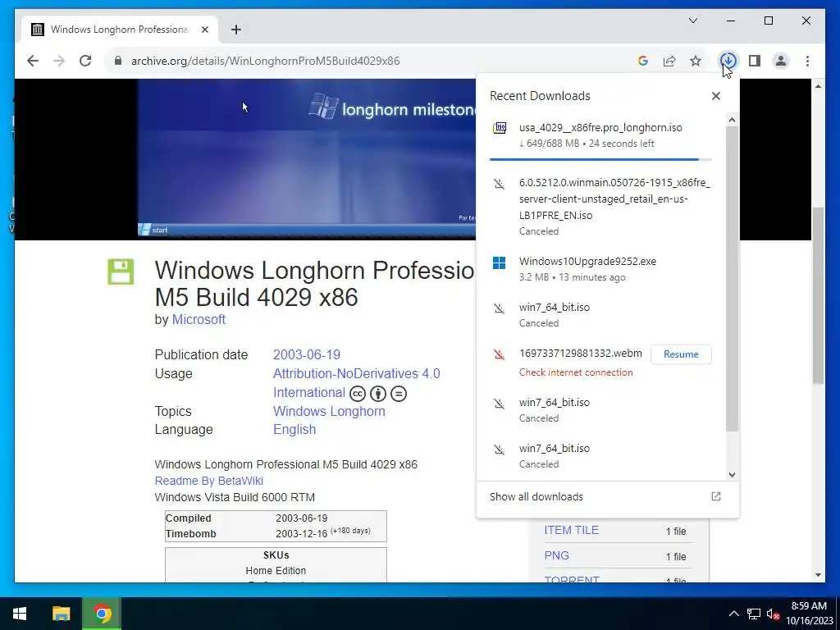Click Show all downloads
Screen dimensions: 840x630
click(536, 496)
